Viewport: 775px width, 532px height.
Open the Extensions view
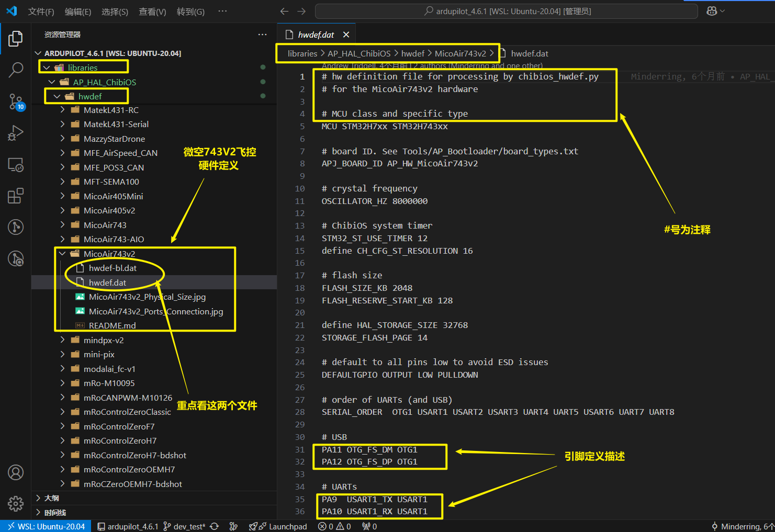pos(16,196)
